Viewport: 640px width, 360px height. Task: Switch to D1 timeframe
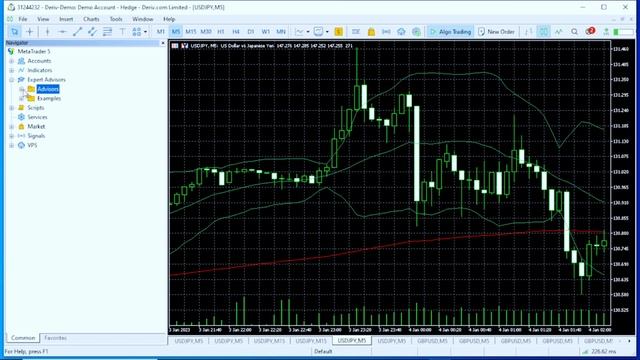coord(251,32)
